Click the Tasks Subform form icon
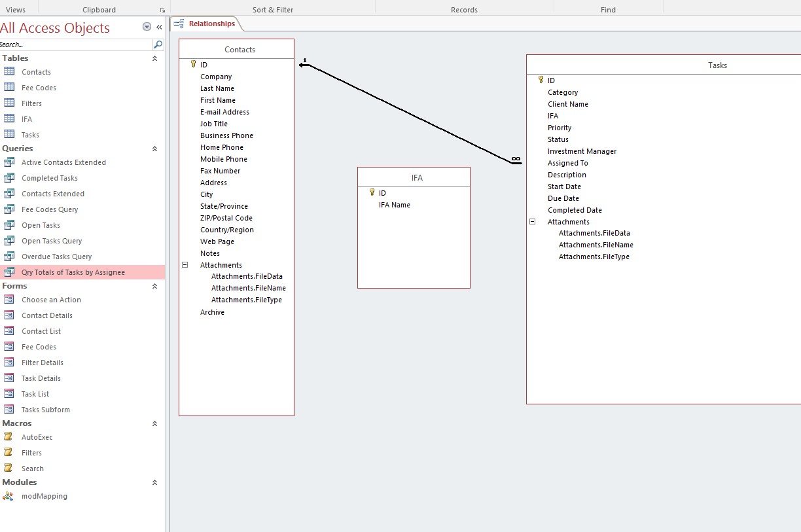This screenshot has width=801, height=532. coord(9,409)
